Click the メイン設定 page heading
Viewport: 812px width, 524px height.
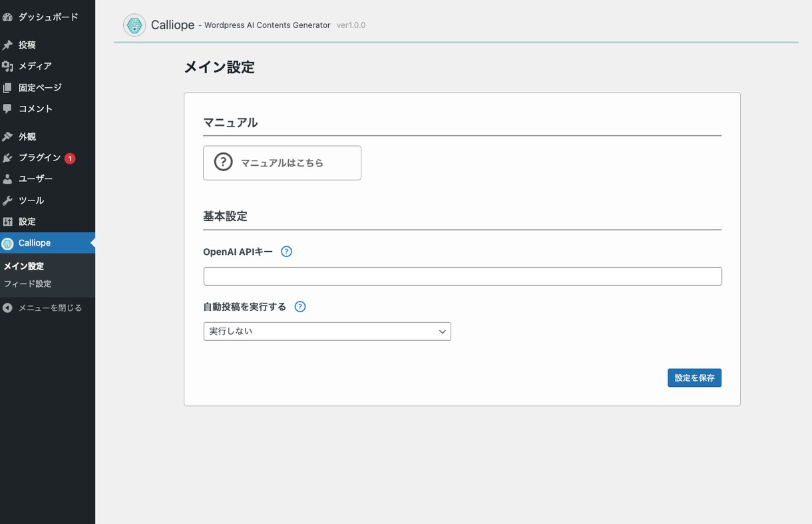[x=219, y=67]
